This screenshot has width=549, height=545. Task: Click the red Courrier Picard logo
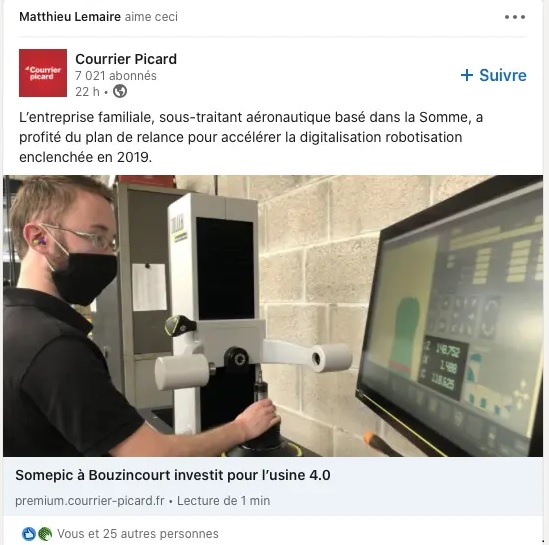pyautogui.click(x=43, y=73)
